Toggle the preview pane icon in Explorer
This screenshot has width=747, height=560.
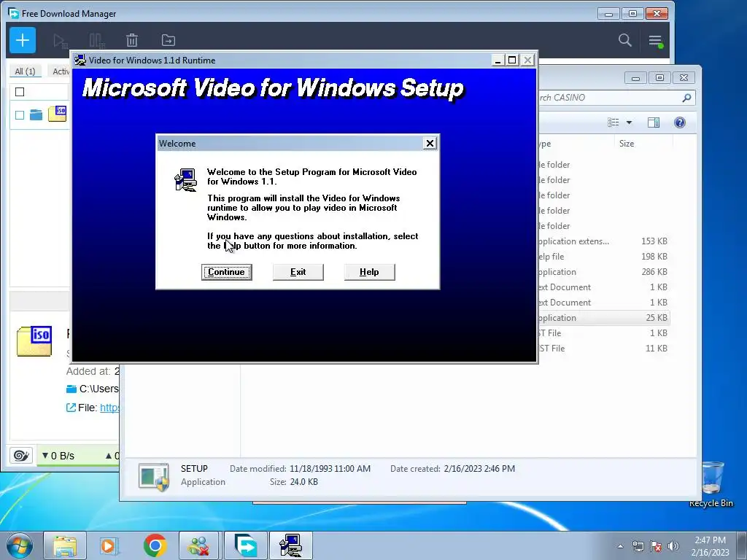pyautogui.click(x=654, y=122)
